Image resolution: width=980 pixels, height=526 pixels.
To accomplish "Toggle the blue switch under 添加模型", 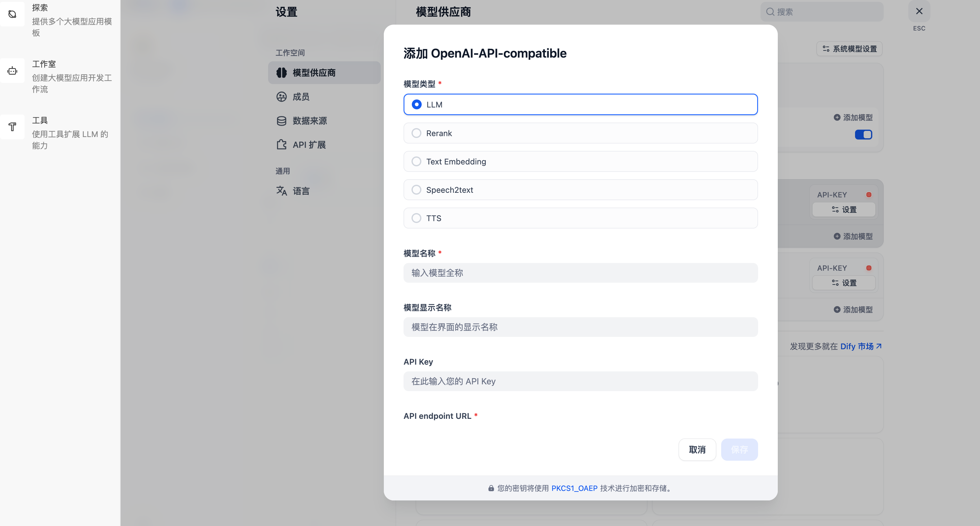I will tap(863, 135).
